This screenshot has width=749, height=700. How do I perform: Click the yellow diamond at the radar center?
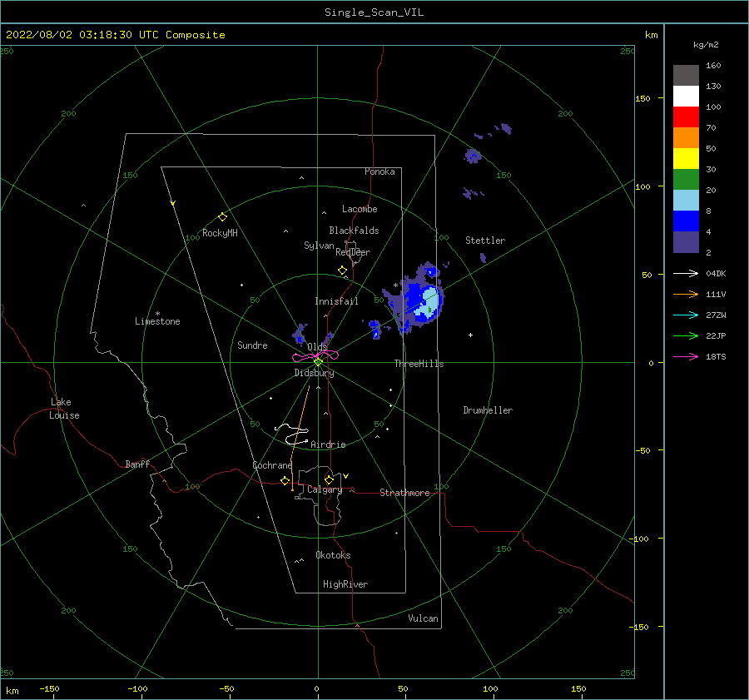(x=318, y=362)
